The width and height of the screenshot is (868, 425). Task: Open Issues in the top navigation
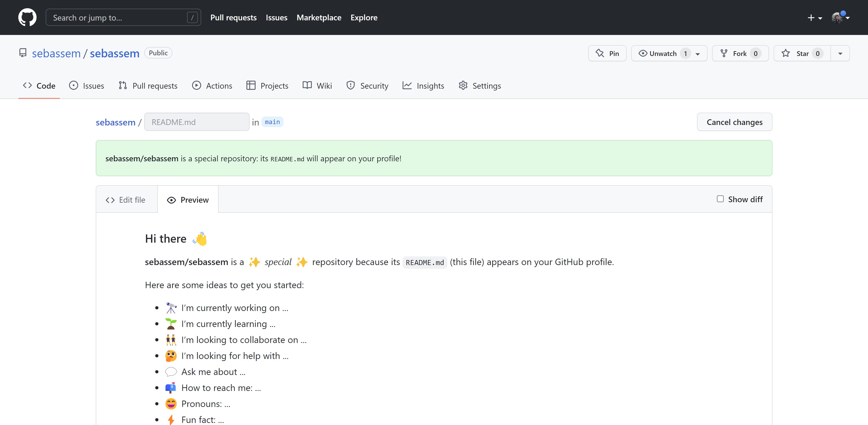pyautogui.click(x=277, y=18)
